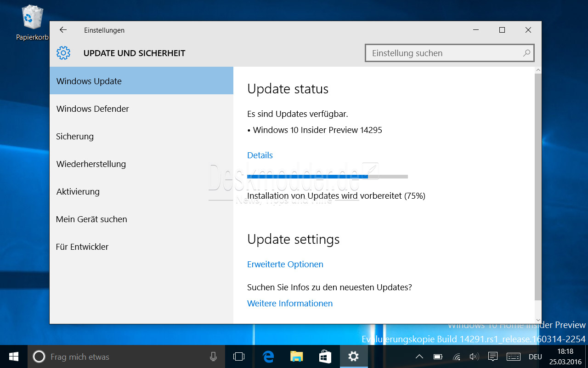Go back with the arrow in Einstellungen
This screenshot has width=588, height=368.
pyautogui.click(x=63, y=30)
